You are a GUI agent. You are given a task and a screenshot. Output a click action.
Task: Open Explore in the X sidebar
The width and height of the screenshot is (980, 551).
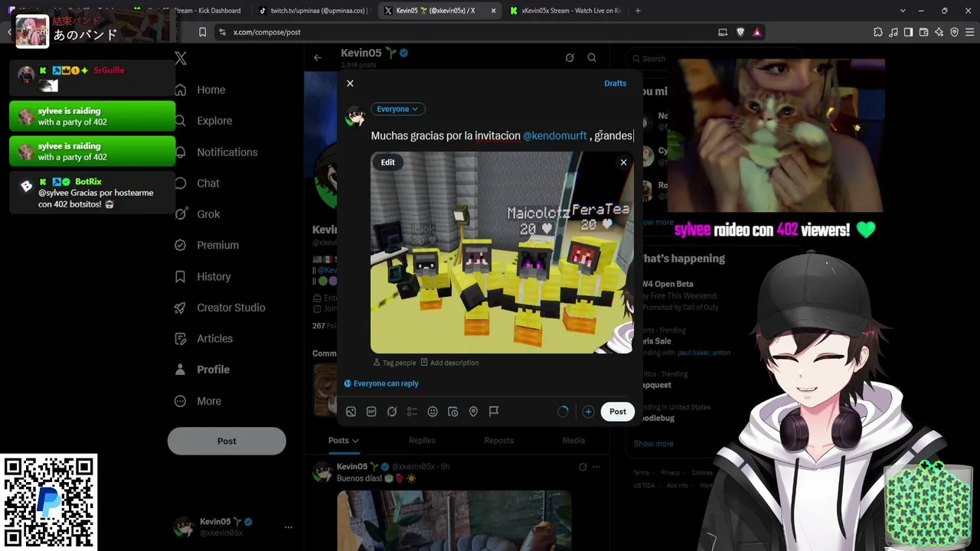tap(204, 121)
